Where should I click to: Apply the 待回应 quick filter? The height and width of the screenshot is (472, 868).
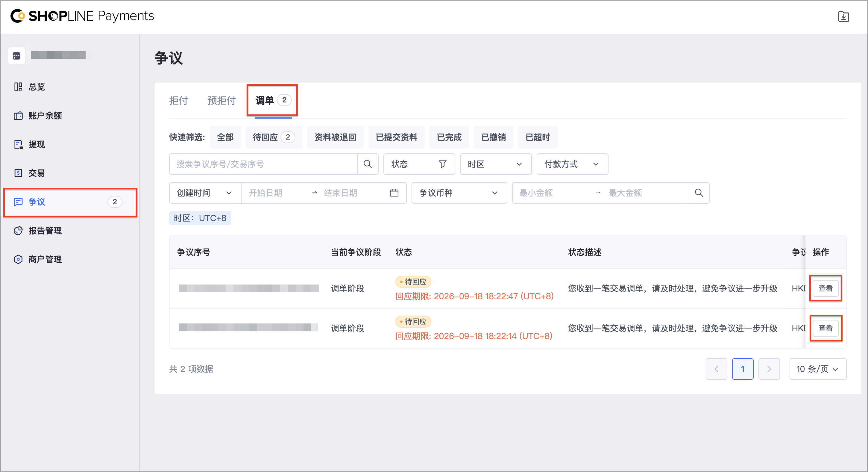click(274, 137)
